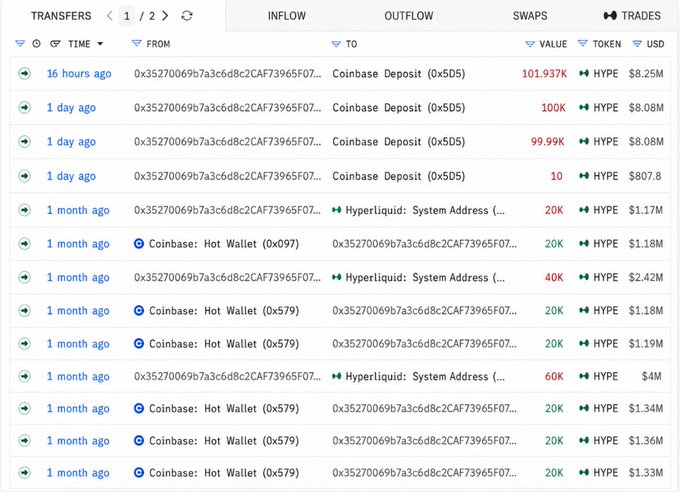
Task: Go to next transfers page
Action: coord(165,16)
